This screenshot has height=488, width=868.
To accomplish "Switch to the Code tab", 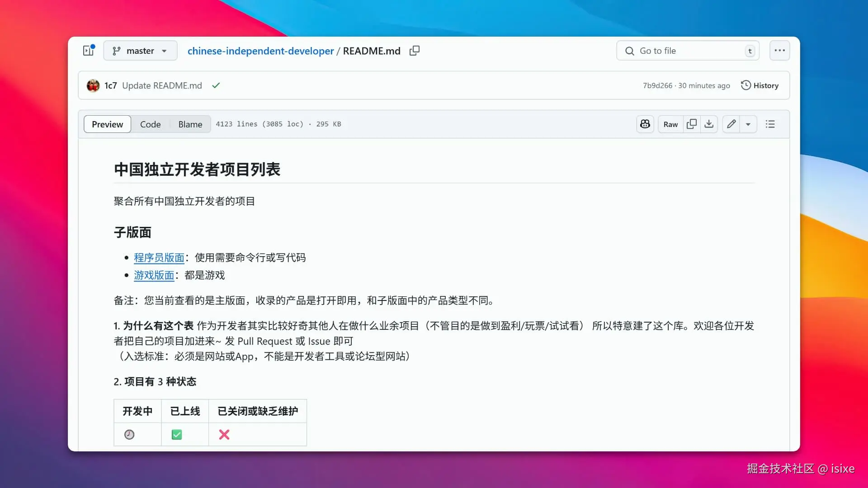I will 150,124.
